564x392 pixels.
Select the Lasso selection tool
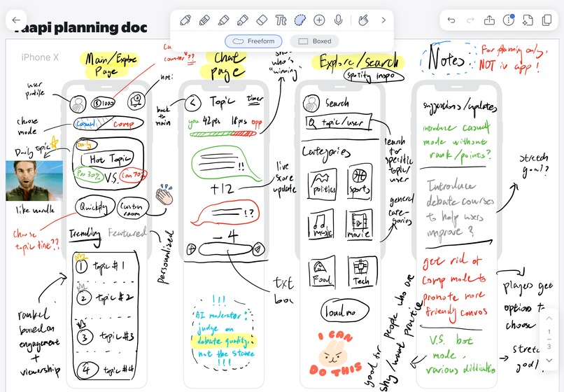300,20
